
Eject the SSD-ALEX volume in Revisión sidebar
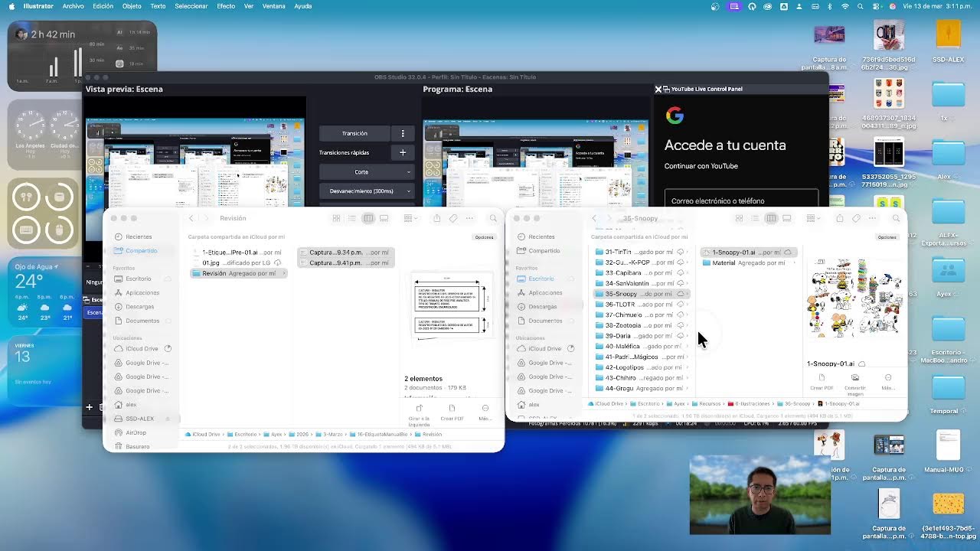point(168,419)
